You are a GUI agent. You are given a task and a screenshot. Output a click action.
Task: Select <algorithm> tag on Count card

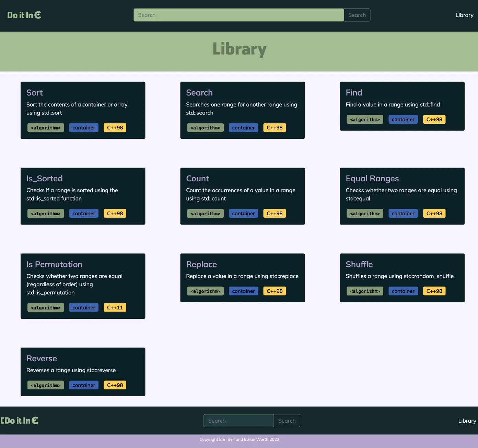point(205,213)
